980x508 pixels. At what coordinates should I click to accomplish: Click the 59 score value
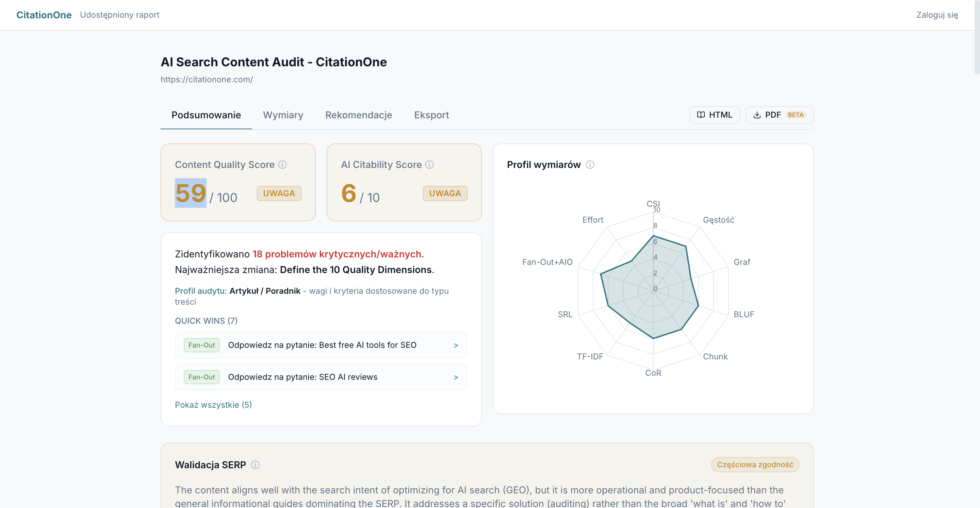point(191,193)
